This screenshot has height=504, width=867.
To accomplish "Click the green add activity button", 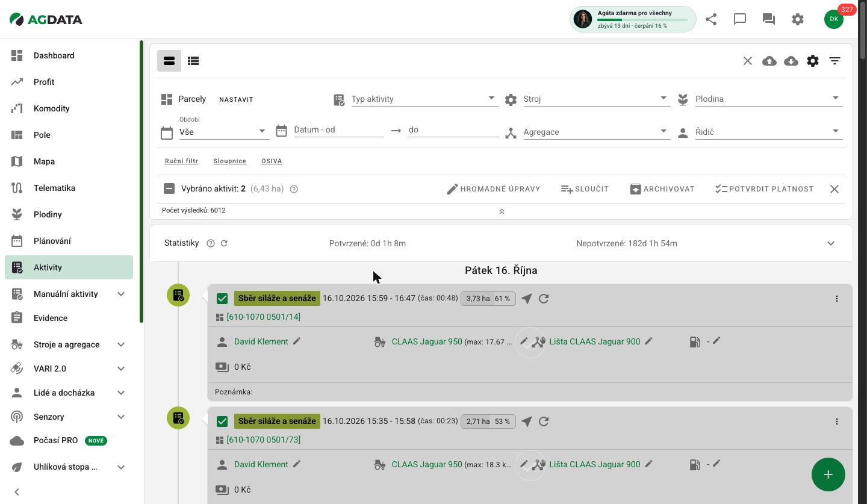I will (x=828, y=474).
